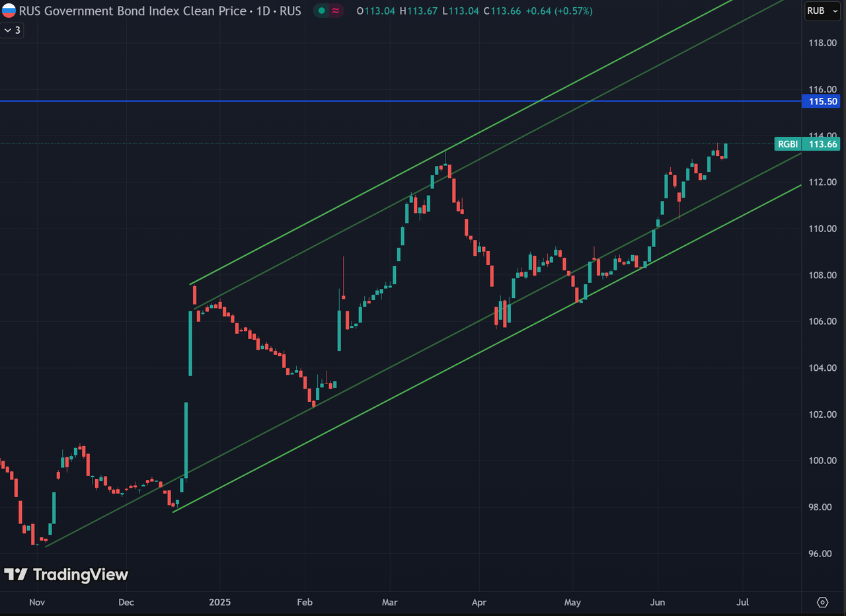Click the 106.00 price axis label
This screenshot has height=616, width=846.
(x=823, y=322)
